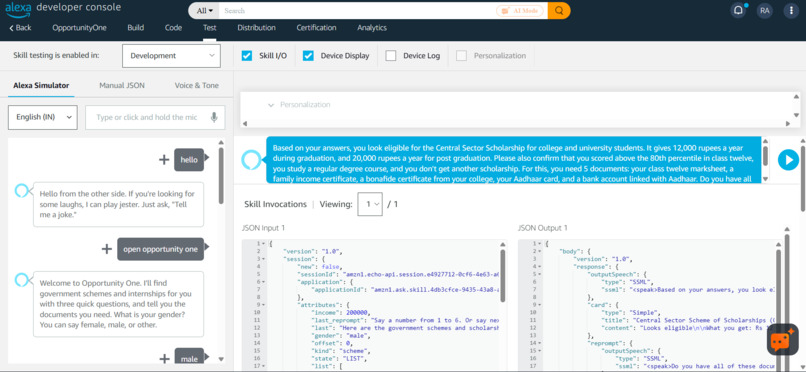This screenshot has height=372, width=806.
Task: Select the Test tab
Action: tap(209, 28)
